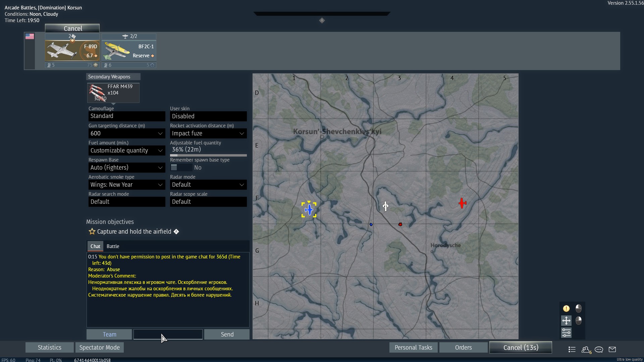Viewport: 644px width, 362px height.
Task: Toggle Remember spawn base type switch
Action: coord(181,168)
